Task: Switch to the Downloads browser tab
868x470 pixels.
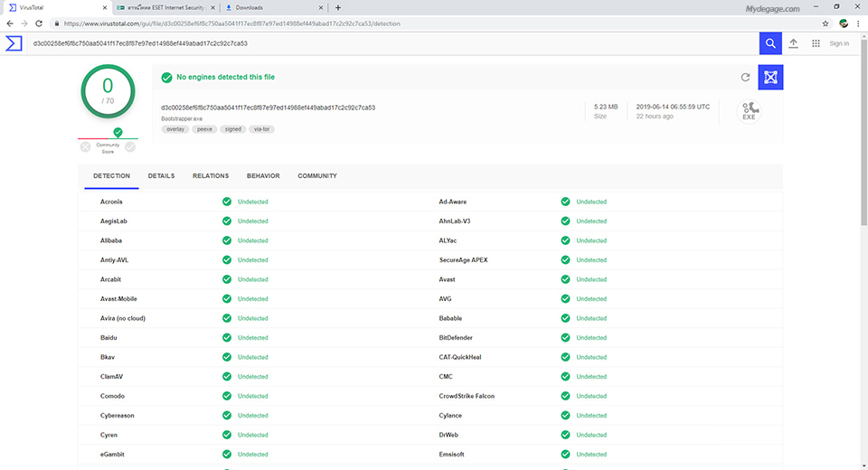Action: pyautogui.click(x=273, y=8)
